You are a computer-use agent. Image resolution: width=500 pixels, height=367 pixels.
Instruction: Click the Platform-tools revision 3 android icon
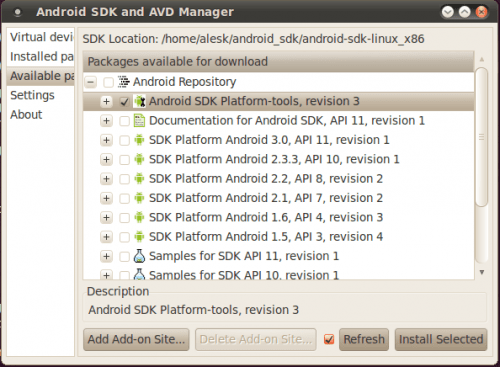[x=139, y=101]
